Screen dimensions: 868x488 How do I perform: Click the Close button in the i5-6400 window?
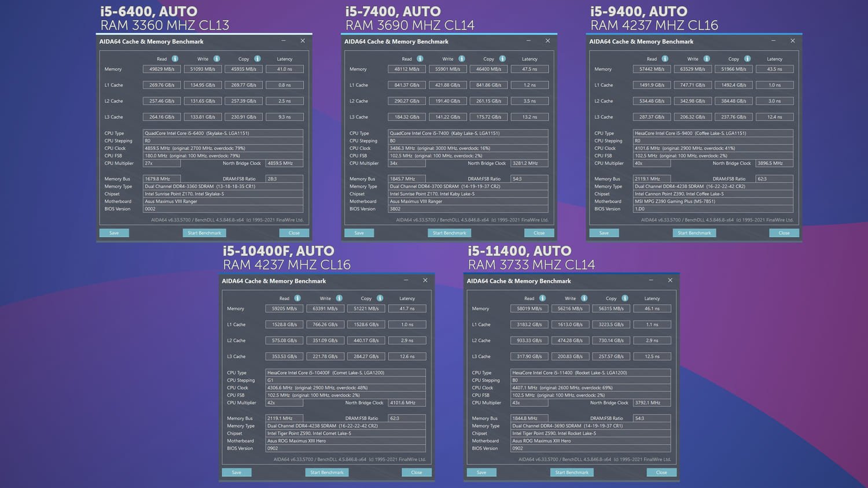(x=294, y=233)
